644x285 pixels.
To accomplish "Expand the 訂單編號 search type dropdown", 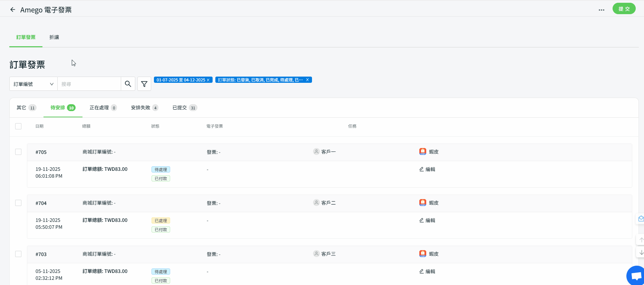I will 33,84.
